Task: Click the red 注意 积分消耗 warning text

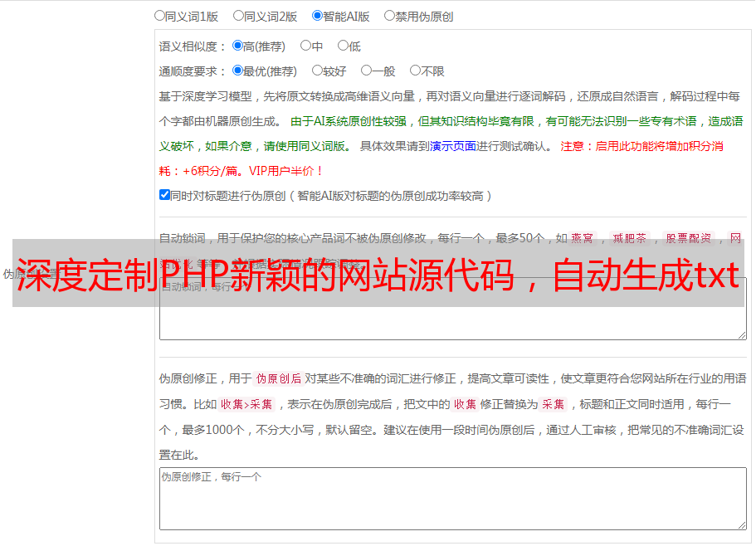Action: tap(441, 158)
